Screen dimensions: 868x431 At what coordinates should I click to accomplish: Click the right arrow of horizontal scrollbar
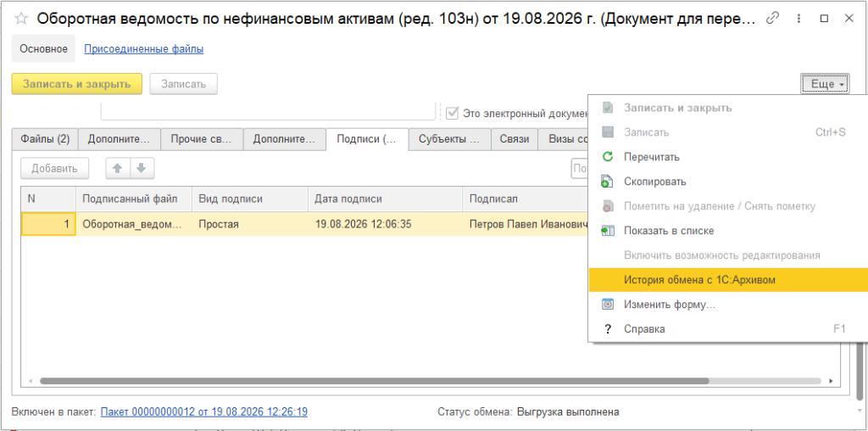[831, 381]
